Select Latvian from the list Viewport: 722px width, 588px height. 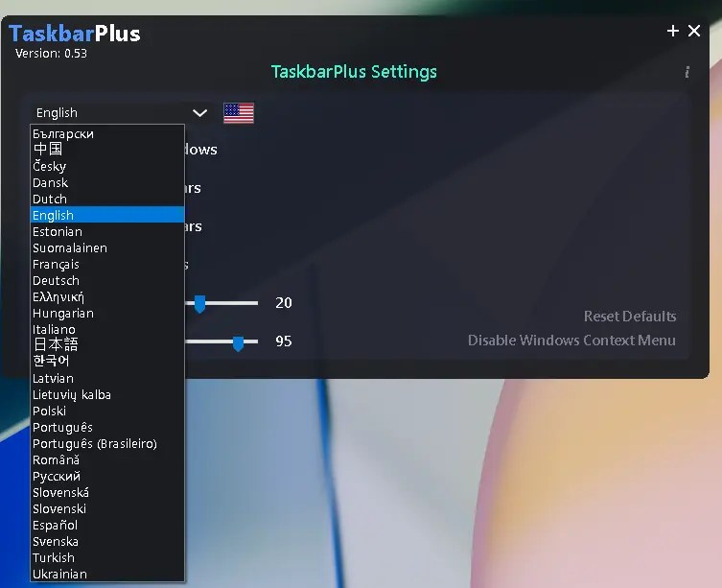(107, 378)
